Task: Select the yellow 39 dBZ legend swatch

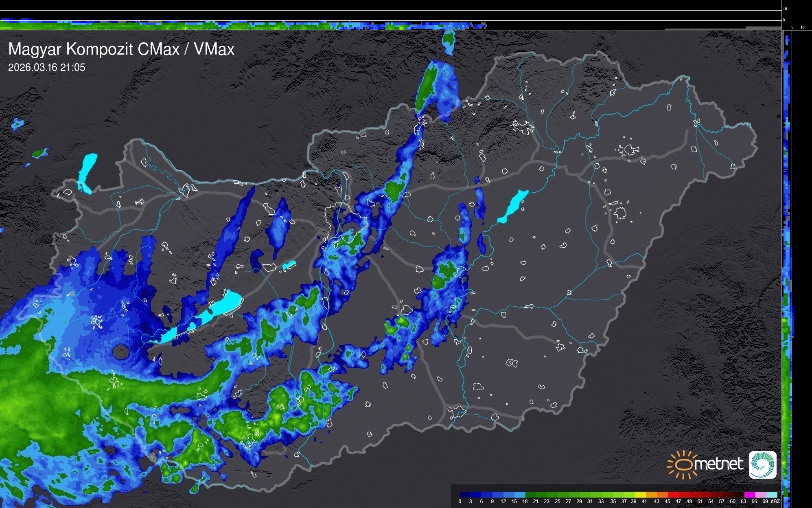Action: [x=640, y=495]
